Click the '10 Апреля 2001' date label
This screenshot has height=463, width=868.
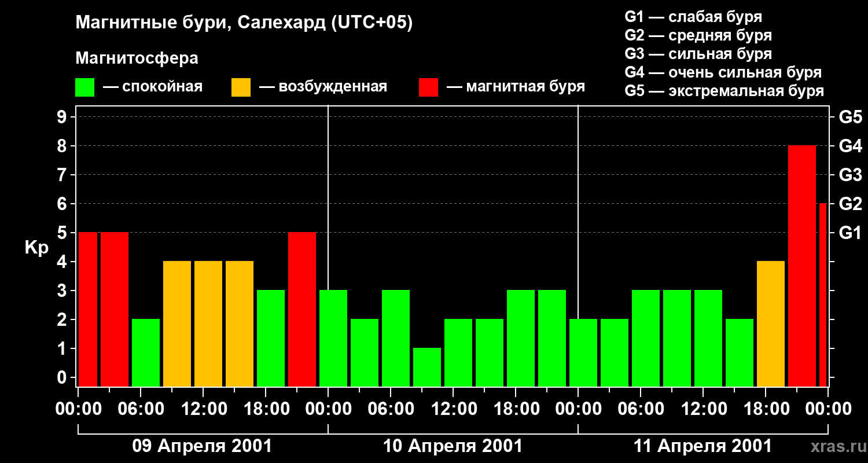(453, 446)
